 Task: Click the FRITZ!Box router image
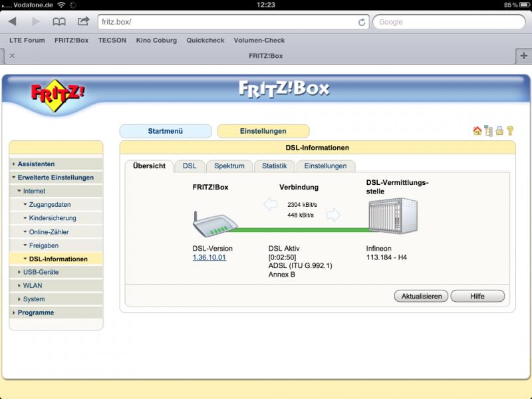click(214, 223)
